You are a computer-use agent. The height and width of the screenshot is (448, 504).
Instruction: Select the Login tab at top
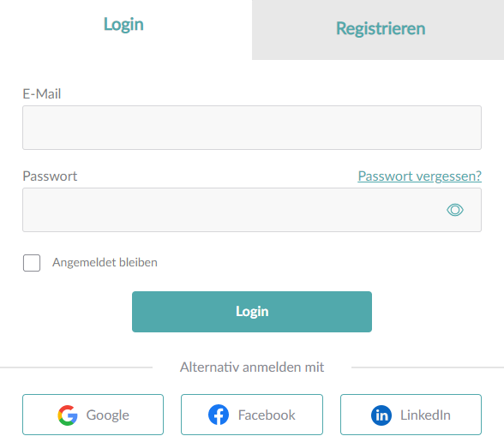pyautogui.click(x=123, y=24)
